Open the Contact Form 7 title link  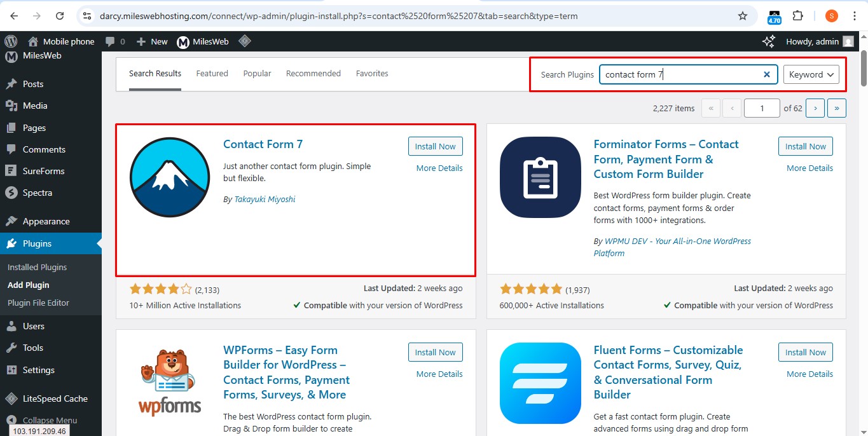pos(263,144)
